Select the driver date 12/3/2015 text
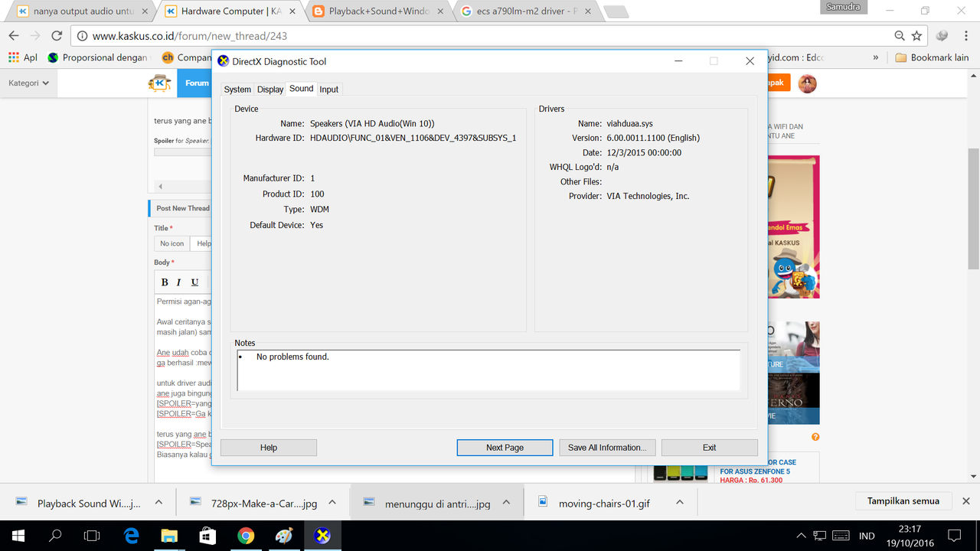 coord(644,152)
